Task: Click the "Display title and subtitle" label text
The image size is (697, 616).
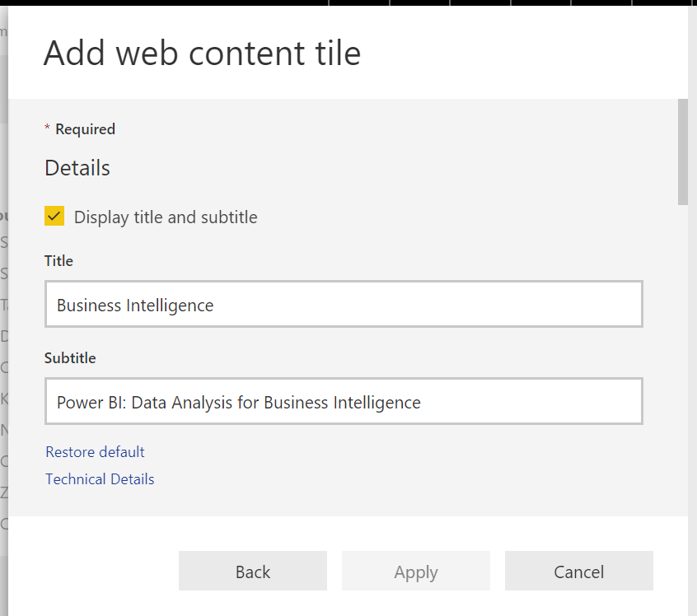Action: 166,217
